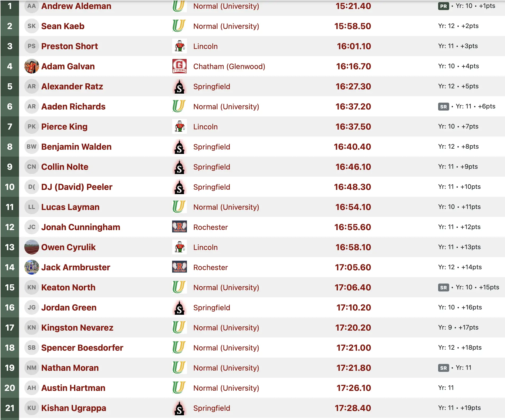Click Owen Cyrulik's profile photo
The width and height of the screenshot is (505, 420).
pos(31,247)
